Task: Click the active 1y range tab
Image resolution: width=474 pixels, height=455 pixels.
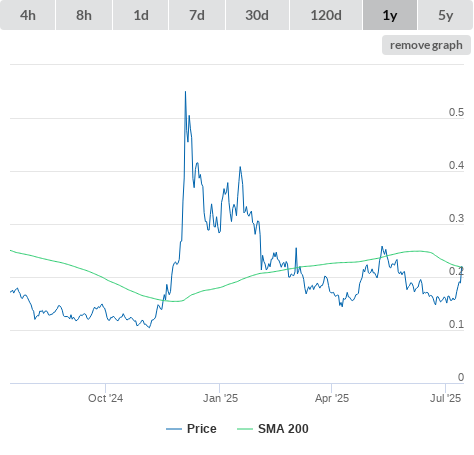Action: tap(390, 15)
